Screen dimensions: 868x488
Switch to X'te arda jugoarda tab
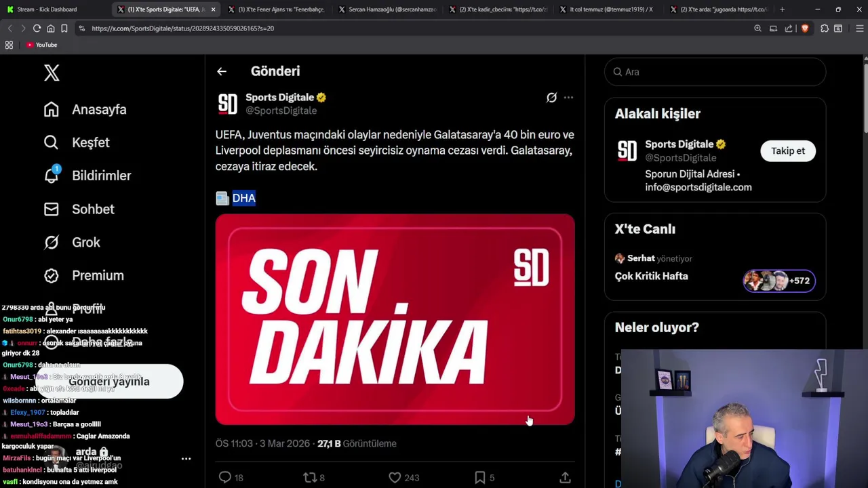[718, 9]
